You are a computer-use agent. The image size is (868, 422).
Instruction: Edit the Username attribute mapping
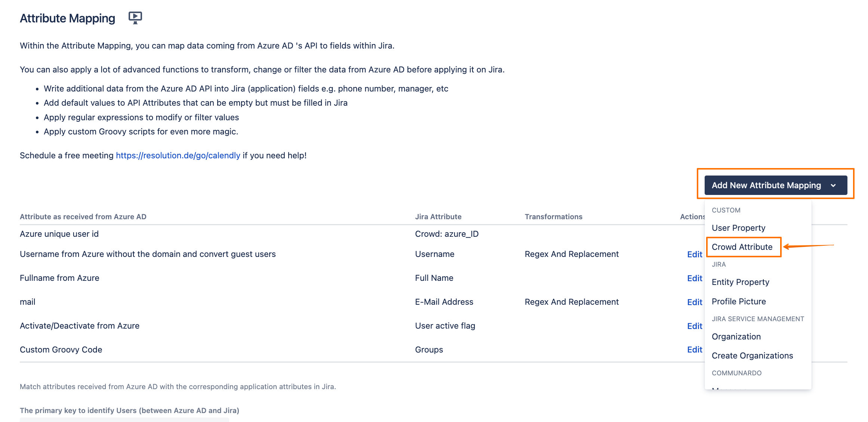[x=695, y=254]
